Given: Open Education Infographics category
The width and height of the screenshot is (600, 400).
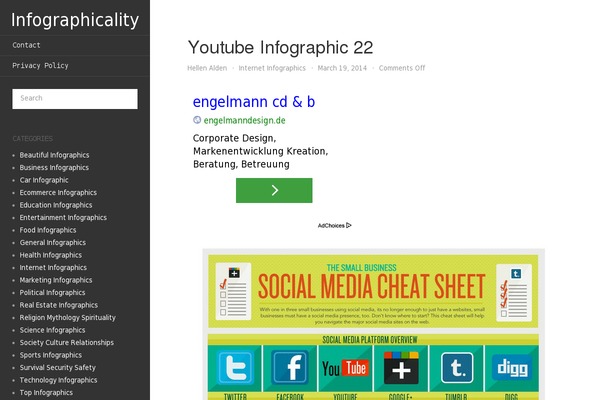Looking at the screenshot, I should coord(56,205).
